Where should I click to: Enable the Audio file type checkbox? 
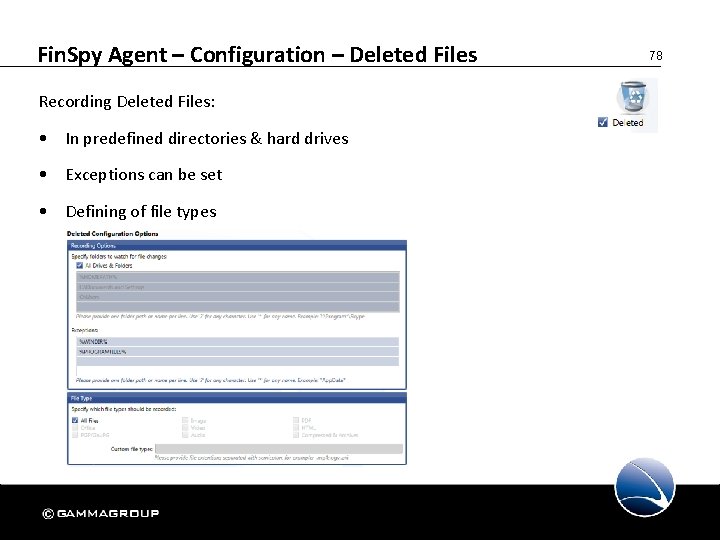[x=185, y=434]
